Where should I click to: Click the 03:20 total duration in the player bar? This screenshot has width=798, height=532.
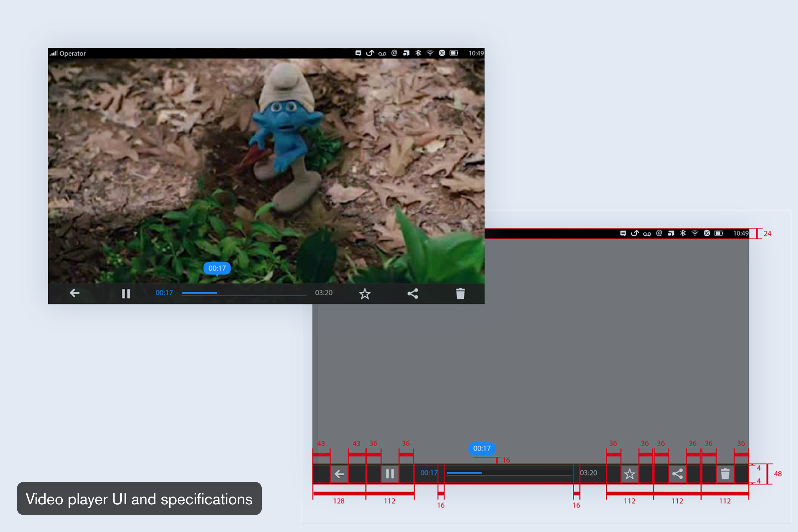click(x=324, y=293)
